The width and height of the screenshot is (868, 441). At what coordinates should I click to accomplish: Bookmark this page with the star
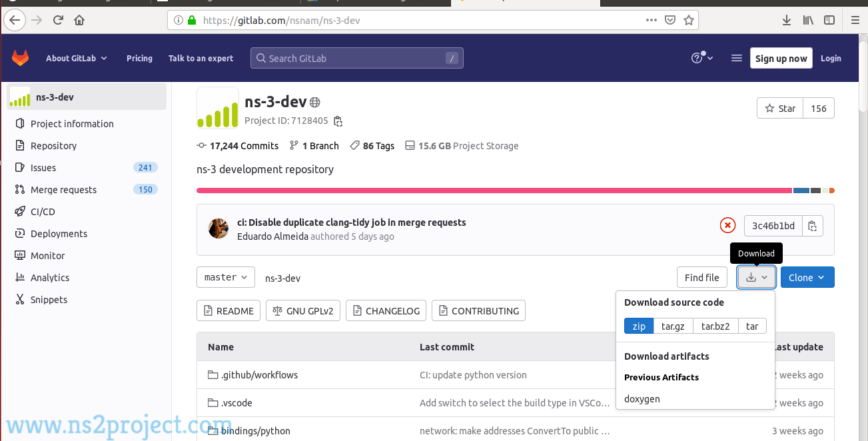point(689,20)
